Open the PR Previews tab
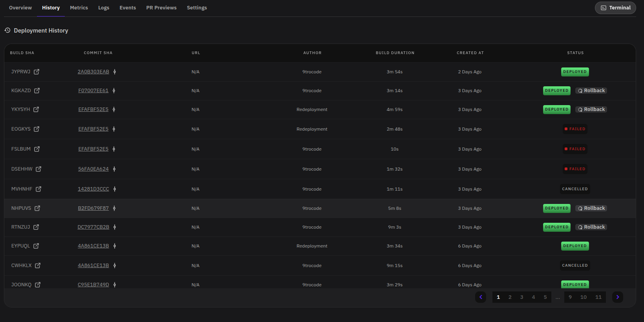This screenshot has width=644, height=322. pyautogui.click(x=161, y=8)
